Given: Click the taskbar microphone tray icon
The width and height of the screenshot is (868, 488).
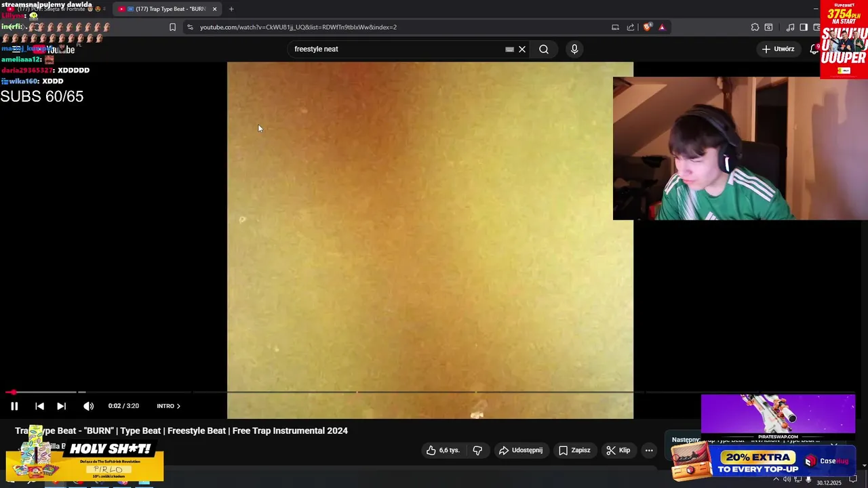Looking at the screenshot, I should pos(808,479).
